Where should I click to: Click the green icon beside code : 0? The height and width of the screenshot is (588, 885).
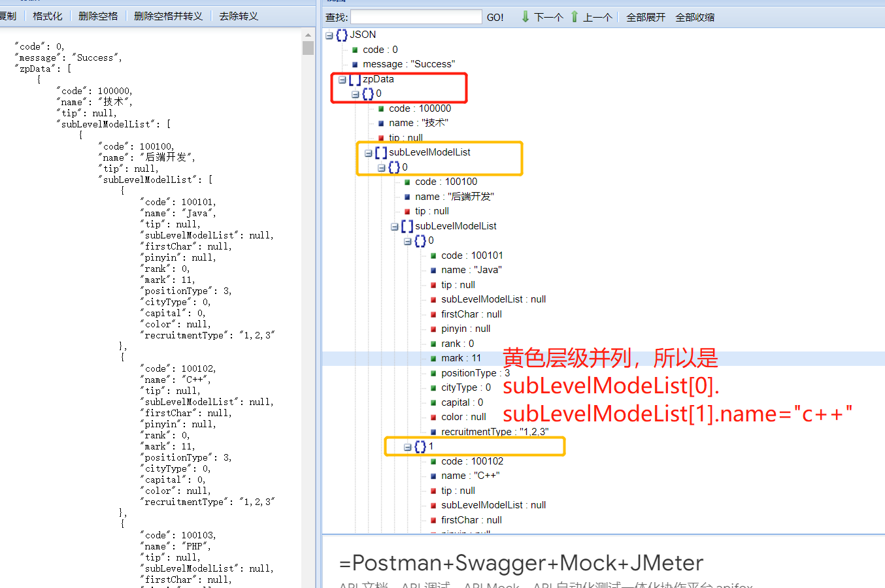355,50
